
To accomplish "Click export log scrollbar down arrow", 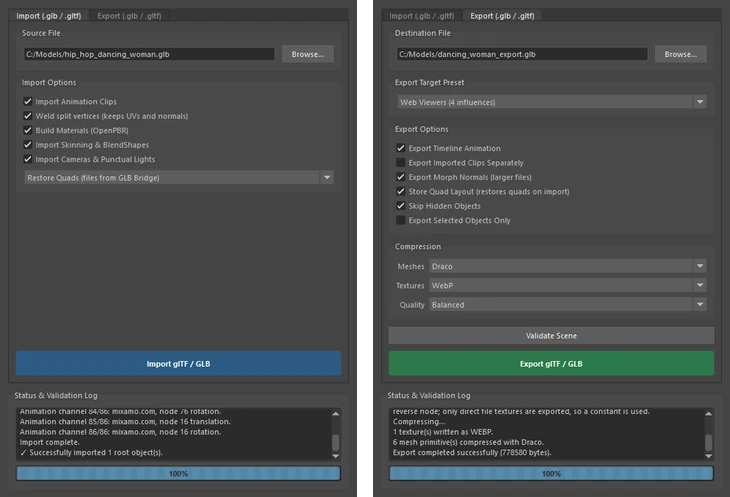I will (709, 456).
